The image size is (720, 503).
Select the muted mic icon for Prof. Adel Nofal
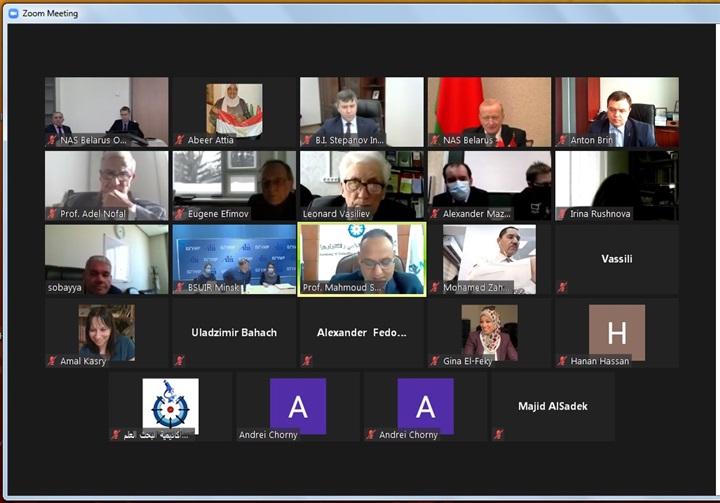(52, 214)
